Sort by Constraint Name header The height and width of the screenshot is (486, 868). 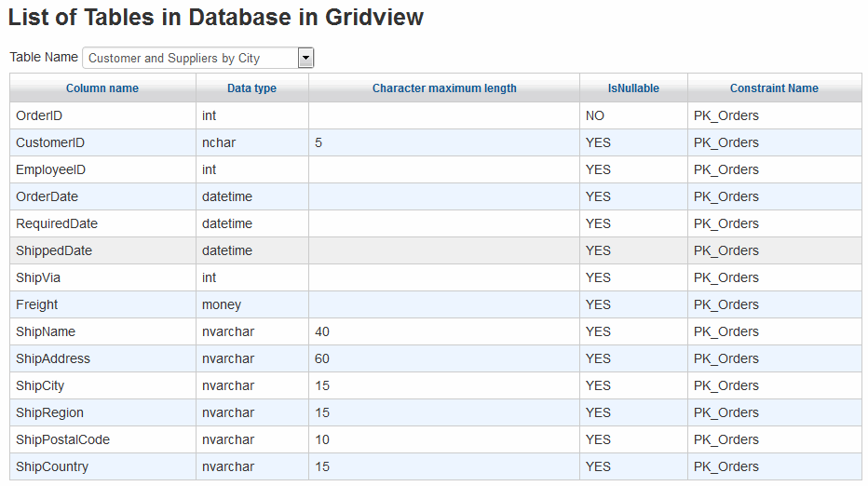point(774,88)
